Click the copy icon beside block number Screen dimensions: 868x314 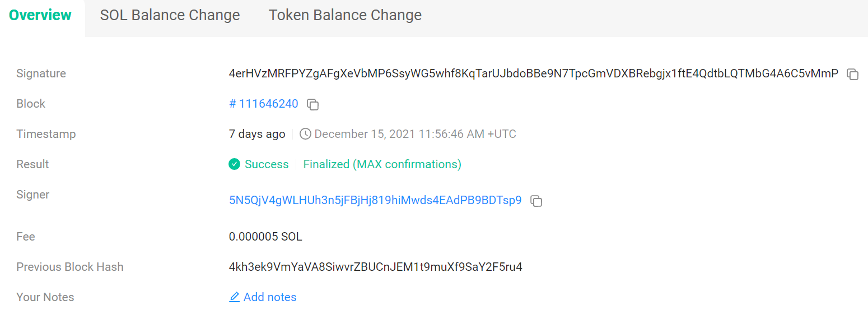(x=313, y=104)
